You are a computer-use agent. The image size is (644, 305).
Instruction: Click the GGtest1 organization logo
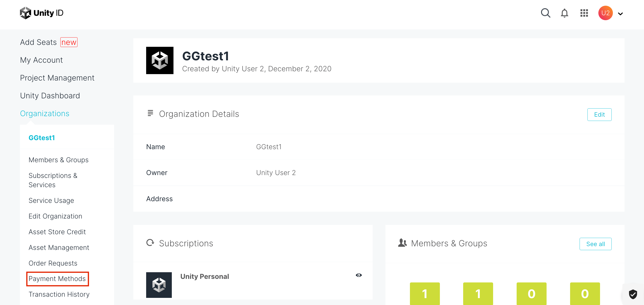159,60
